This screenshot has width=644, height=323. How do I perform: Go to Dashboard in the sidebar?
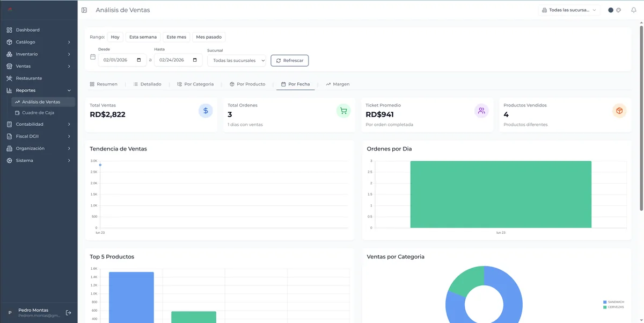click(39, 30)
